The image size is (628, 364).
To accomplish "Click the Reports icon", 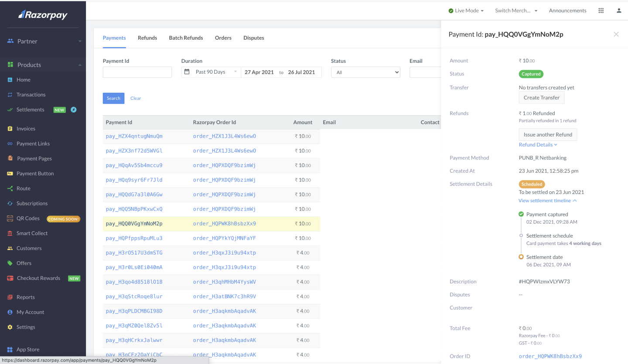I will (x=10, y=297).
